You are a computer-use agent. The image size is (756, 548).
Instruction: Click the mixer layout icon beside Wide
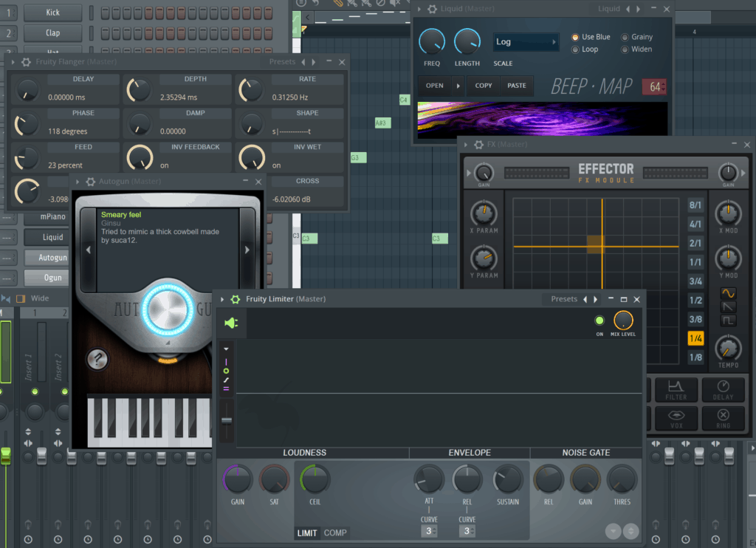click(x=21, y=298)
